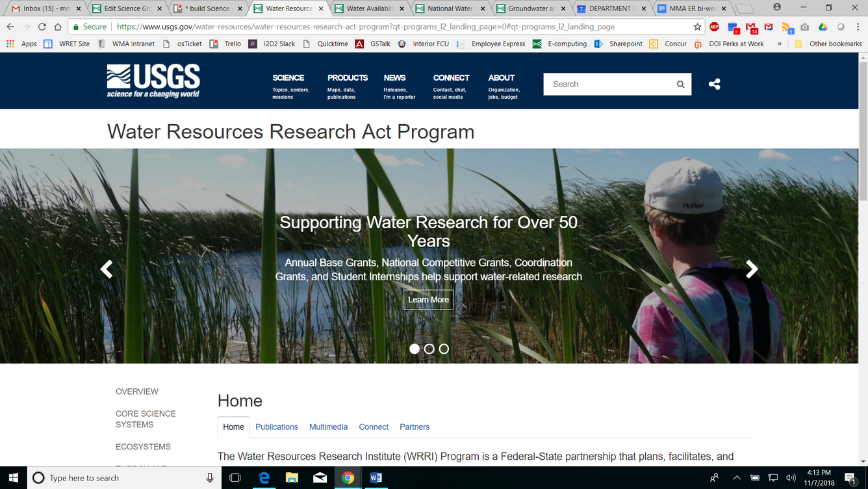Open Sharepoint bookmark
Image resolution: width=868 pixels, height=489 pixels.
pyautogui.click(x=618, y=44)
